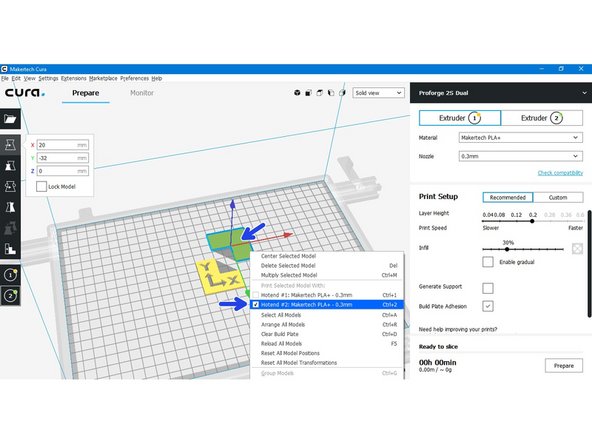Select the Scale tool in the toolbar
Screen dimensions: 592x444
tap(10, 165)
